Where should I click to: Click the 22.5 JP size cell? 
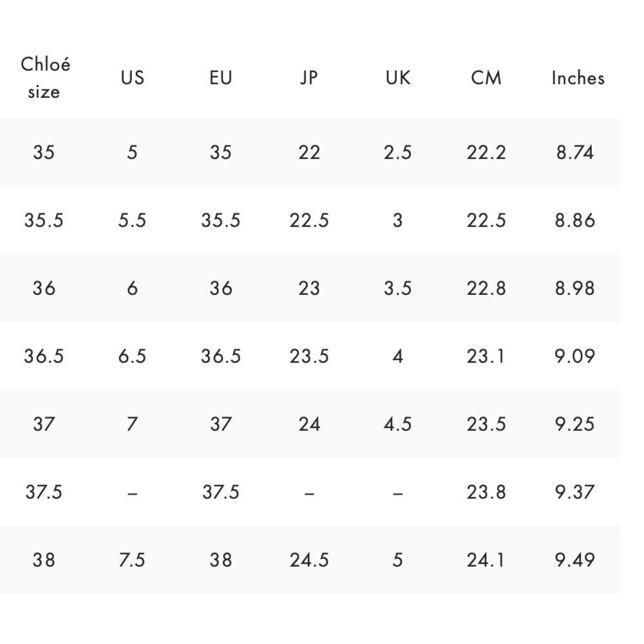pyautogui.click(x=309, y=220)
